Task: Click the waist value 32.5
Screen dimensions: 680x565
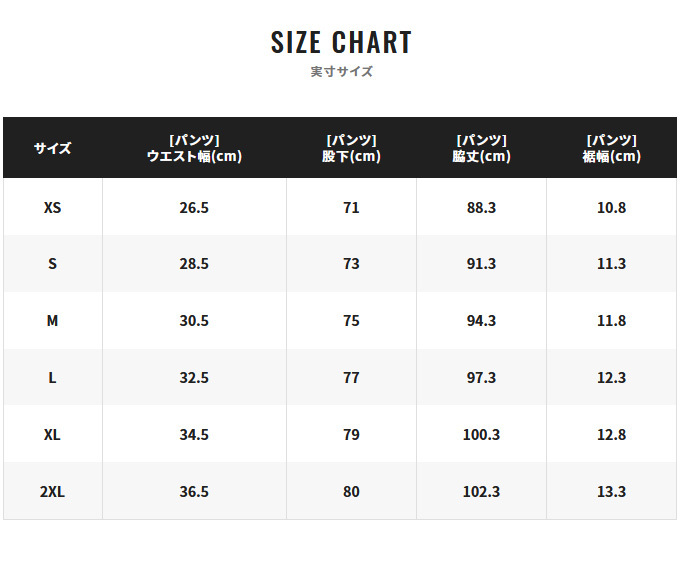Action: pos(194,378)
